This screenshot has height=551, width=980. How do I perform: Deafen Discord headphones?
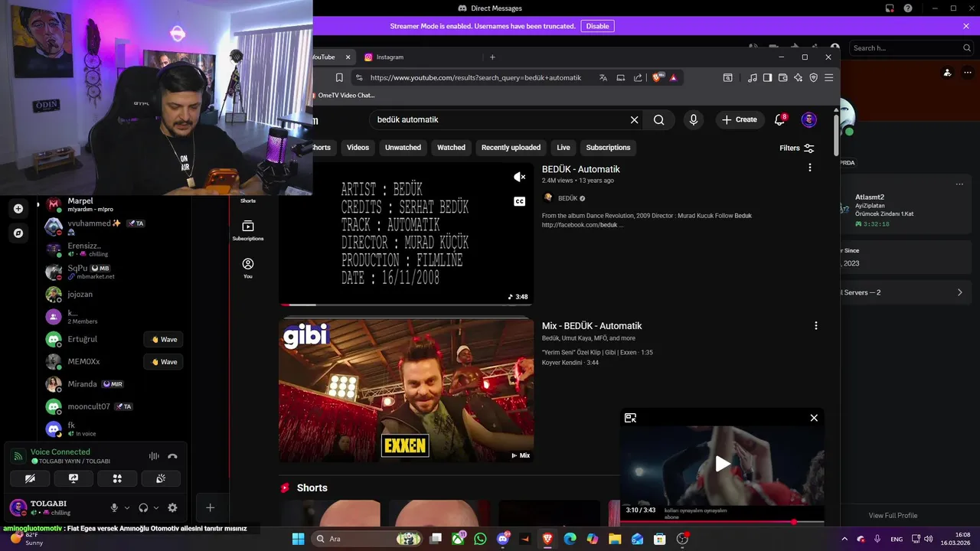click(x=143, y=507)
